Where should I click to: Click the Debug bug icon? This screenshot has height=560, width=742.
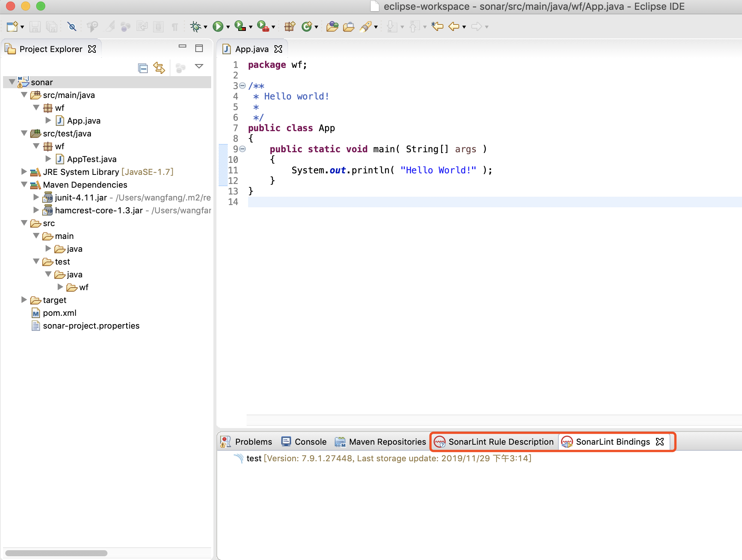195,26
